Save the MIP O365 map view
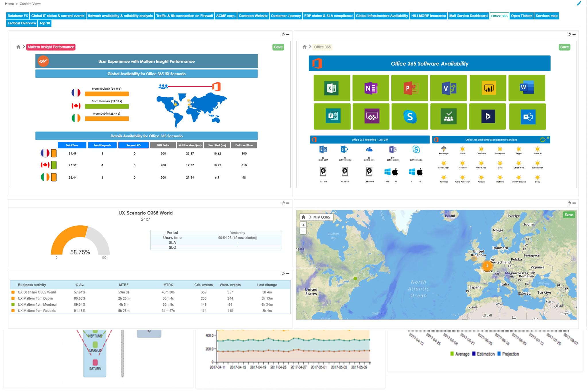 pos(569,215)
